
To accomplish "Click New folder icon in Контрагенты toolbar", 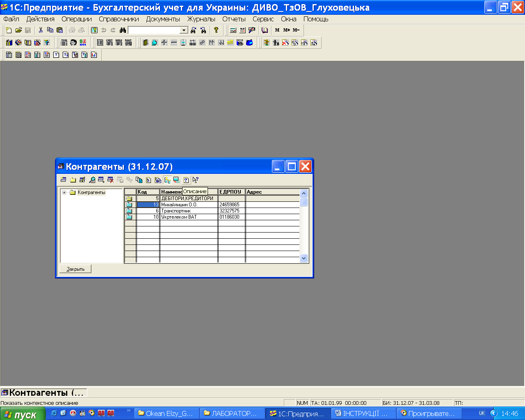I will pyautogui.click(x=73, y=180).
